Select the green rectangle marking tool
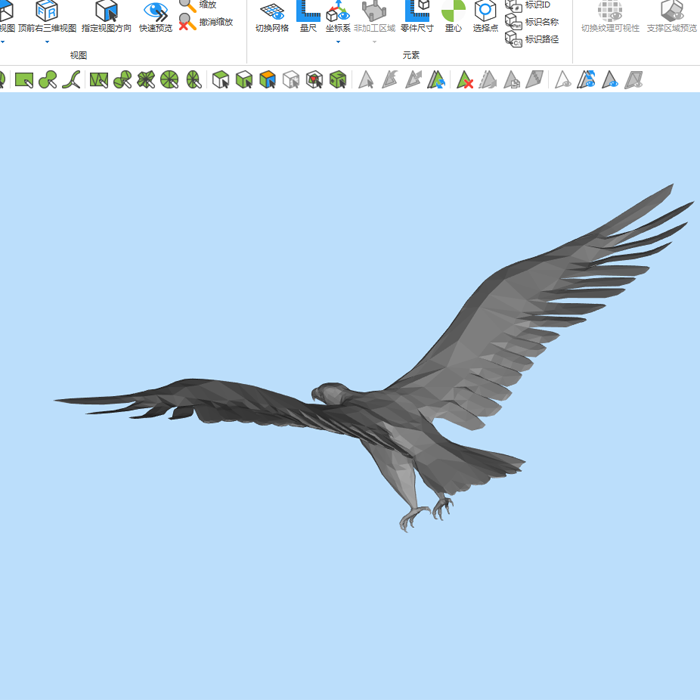 [24, 80]
